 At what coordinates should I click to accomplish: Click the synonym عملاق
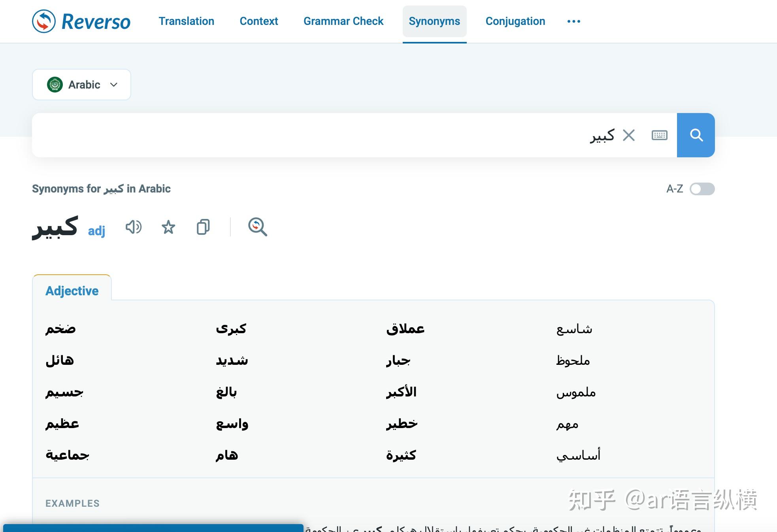pos(405,329)
